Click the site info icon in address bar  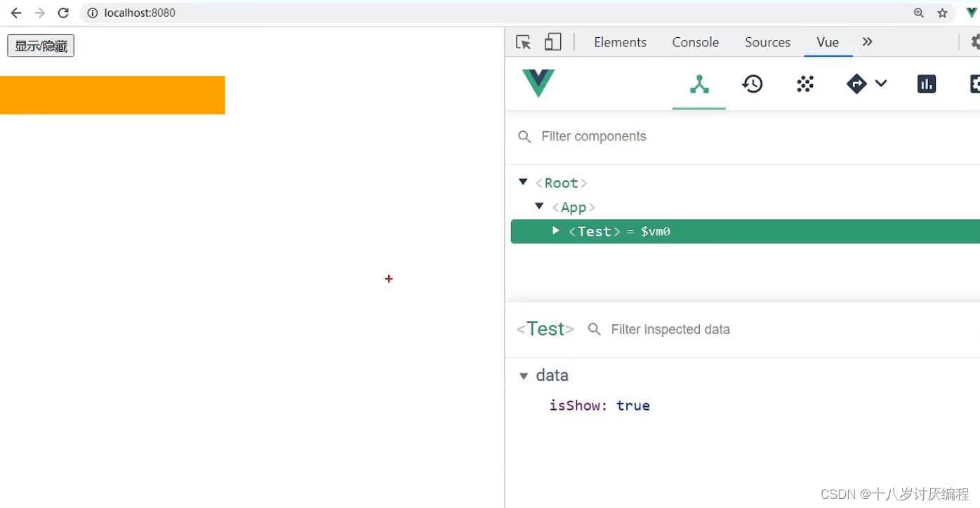pos(93,13)
